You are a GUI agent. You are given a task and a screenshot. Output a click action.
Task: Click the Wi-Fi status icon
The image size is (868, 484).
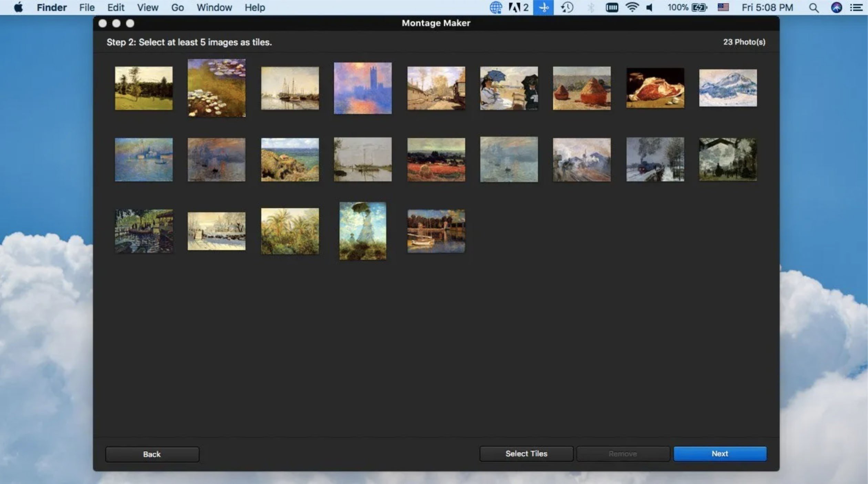coord(632,8)
